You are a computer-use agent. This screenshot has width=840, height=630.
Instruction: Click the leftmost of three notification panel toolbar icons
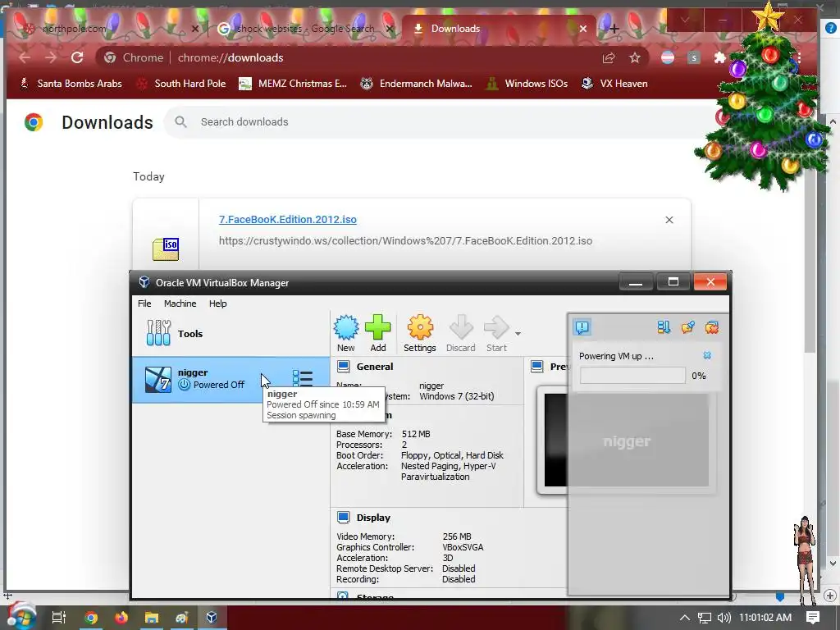(x=664, y=326)
